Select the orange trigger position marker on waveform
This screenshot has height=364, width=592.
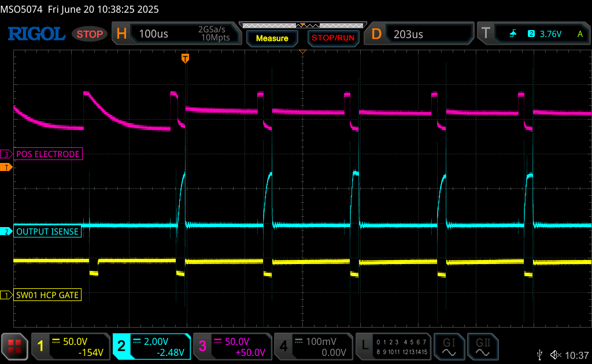pyautogui.click(x=185, y=58)
